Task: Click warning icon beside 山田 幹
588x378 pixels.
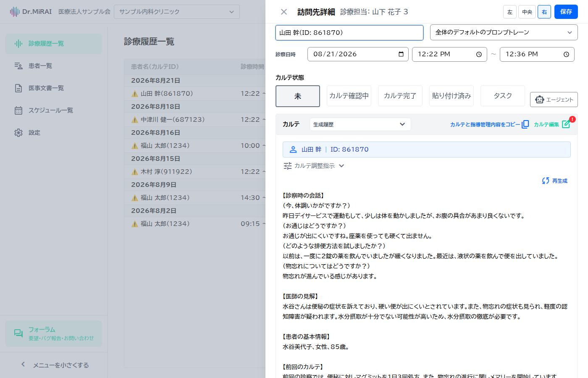Action: click(x=135, y=94)
